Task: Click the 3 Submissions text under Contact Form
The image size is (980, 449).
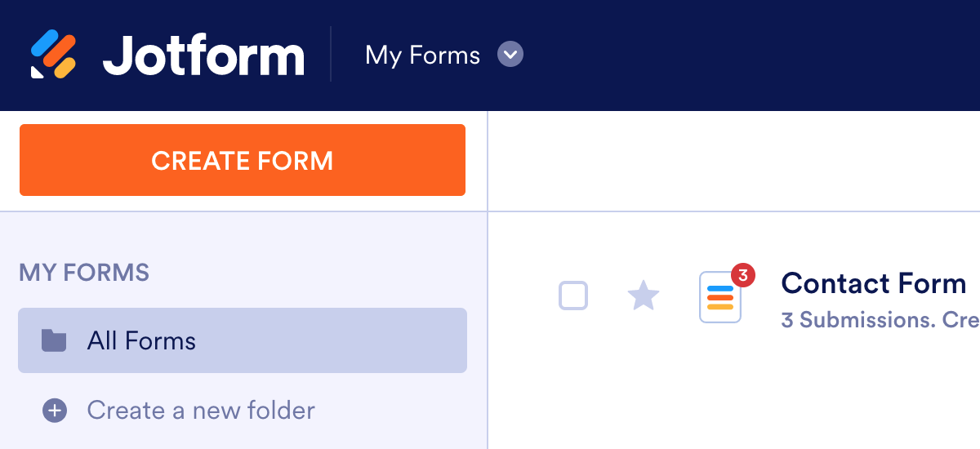Action: pyautogui.click(x=856, y=319)
